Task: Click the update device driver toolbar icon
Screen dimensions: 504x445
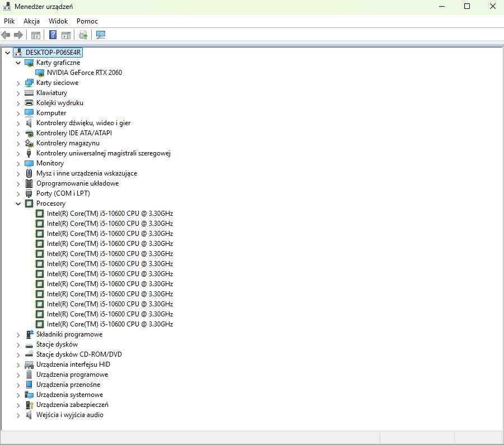Action: pyautogui.click(x=83, y=35)
